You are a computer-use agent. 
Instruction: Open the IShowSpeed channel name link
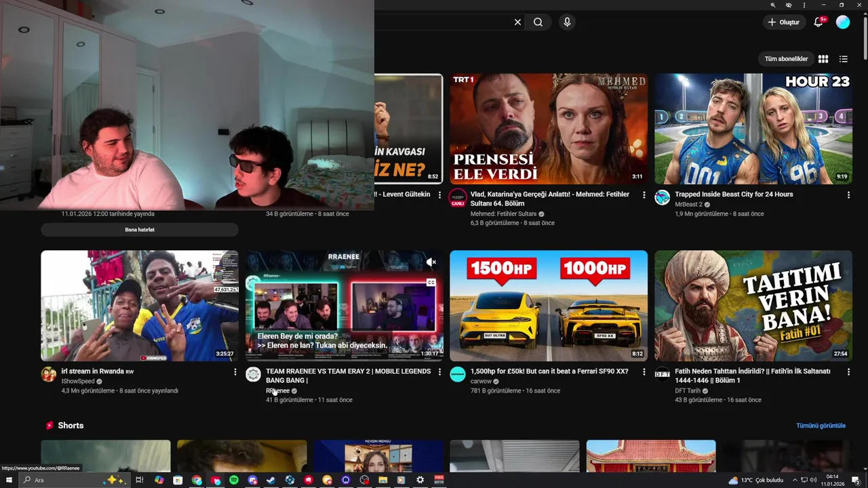point(78,382)
